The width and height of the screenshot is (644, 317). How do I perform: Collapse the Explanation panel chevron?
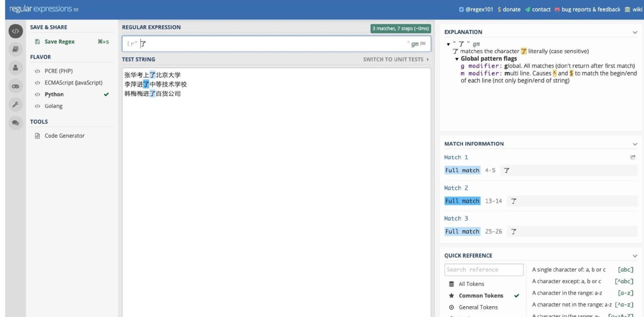635,32
